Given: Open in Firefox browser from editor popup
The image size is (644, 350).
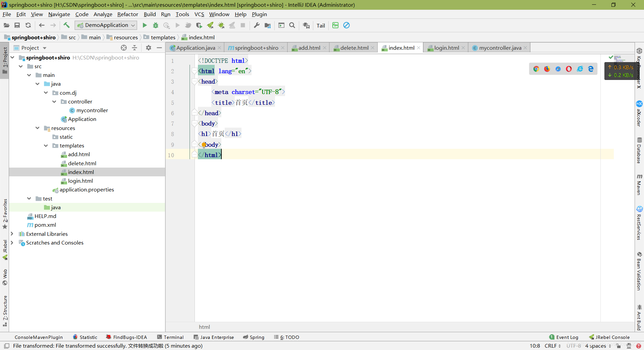Looking at the screenshot, I should [547, 69].
